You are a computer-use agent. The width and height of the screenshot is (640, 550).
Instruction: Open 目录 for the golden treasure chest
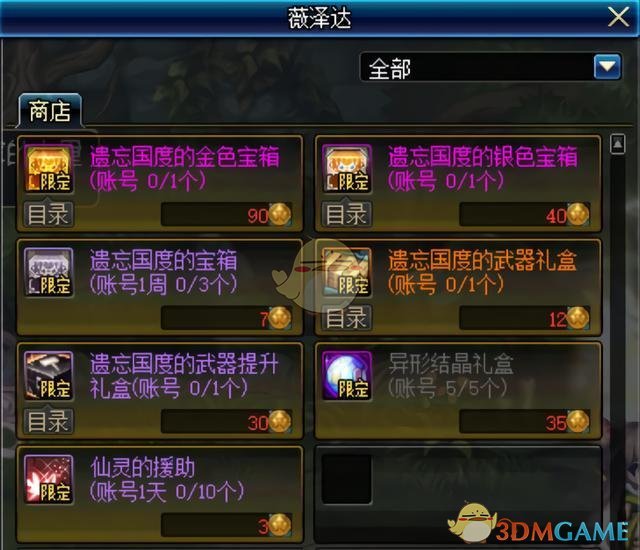(x=49, y=214)
